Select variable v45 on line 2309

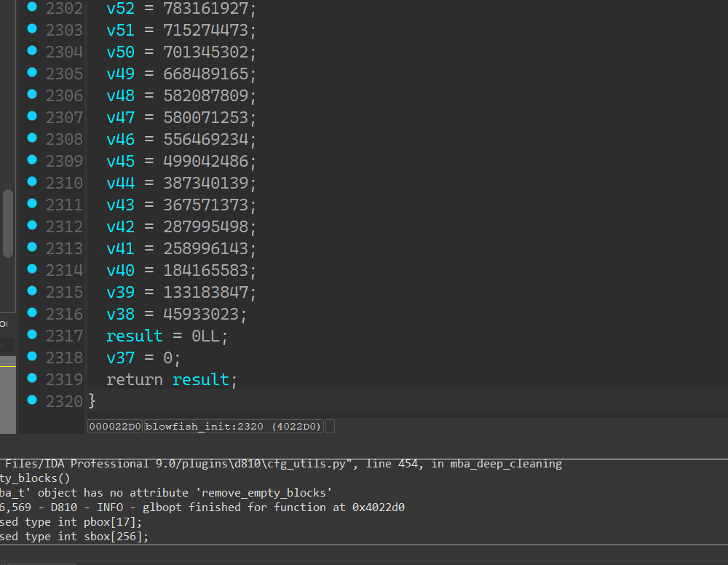120,162
